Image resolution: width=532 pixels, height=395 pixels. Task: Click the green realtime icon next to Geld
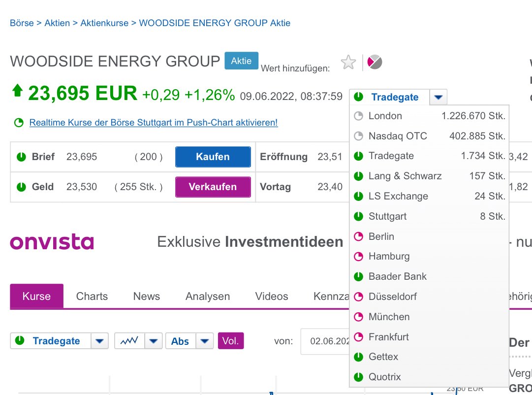pos(21,187)
